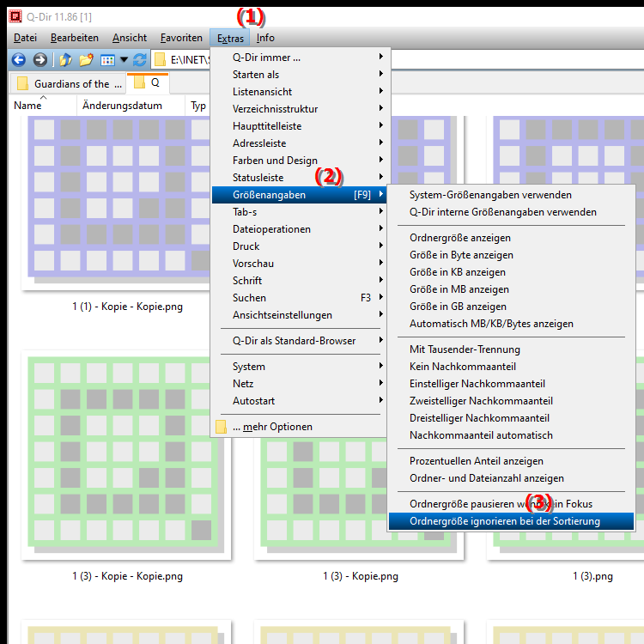Open the System submenu
This screenshot has height=644, width=644.
click(299, 367)
